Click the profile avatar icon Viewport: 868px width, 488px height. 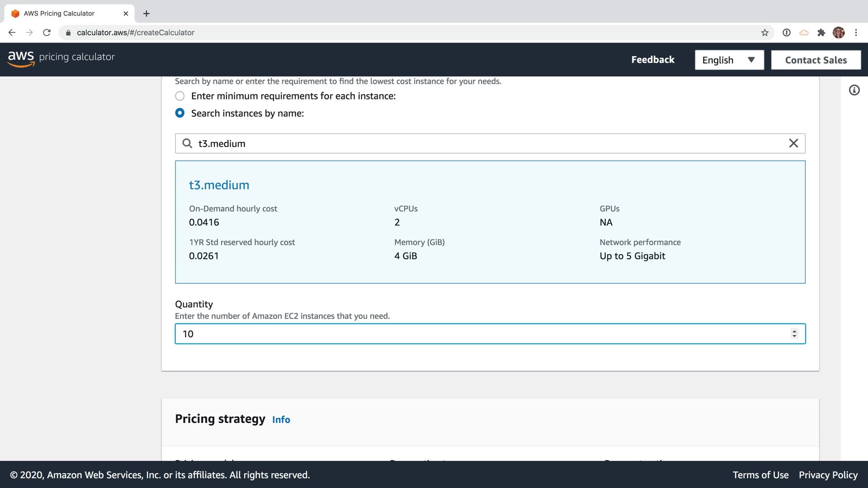(838, 33)
